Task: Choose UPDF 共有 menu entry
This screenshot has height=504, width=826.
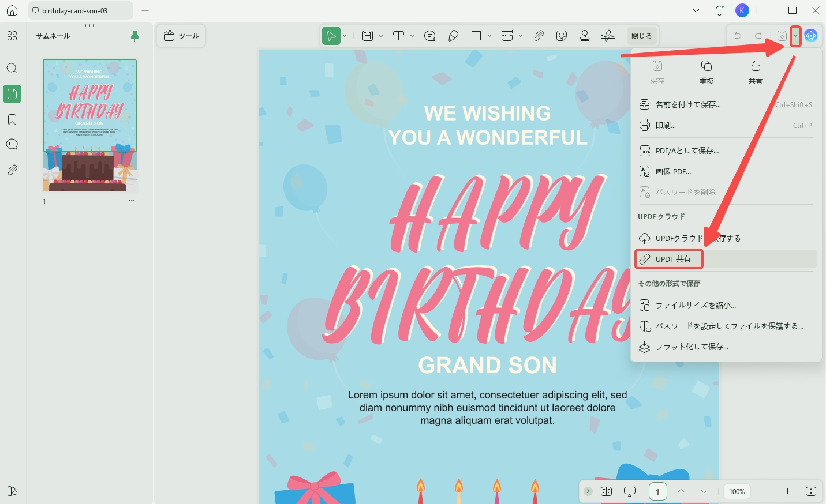Action: coord(726,259)
